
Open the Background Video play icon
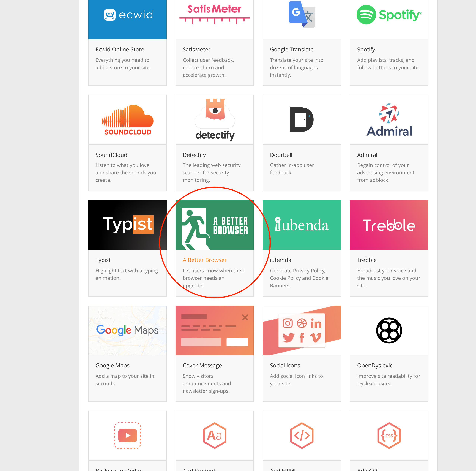click(127, 435)
